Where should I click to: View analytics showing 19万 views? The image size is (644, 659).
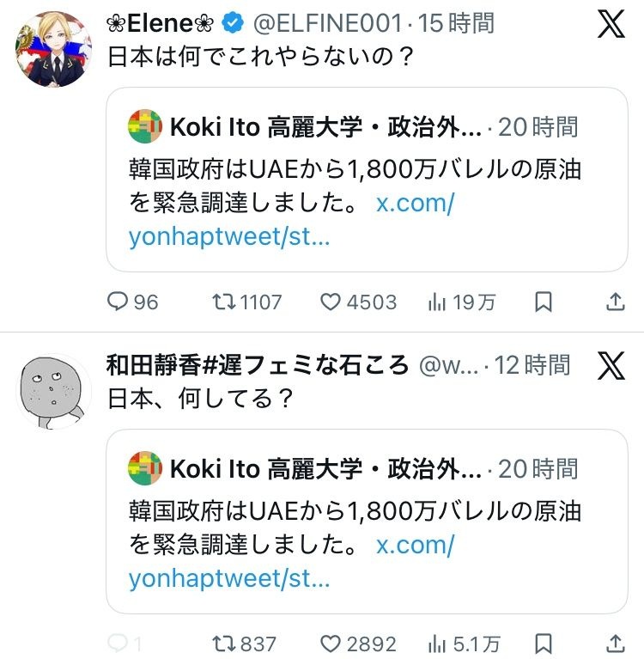click(437, 302)
